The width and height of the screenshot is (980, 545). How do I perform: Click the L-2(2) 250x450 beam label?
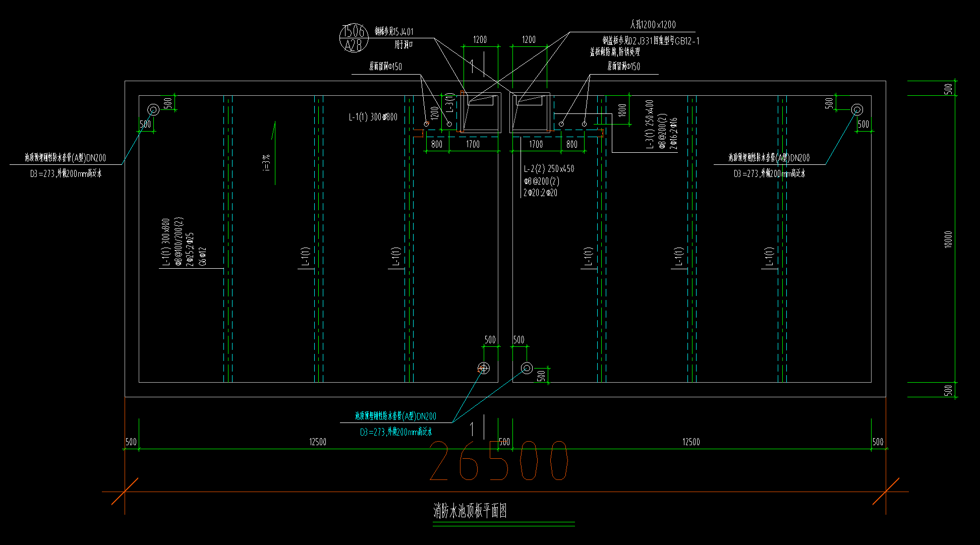(549, 169)
